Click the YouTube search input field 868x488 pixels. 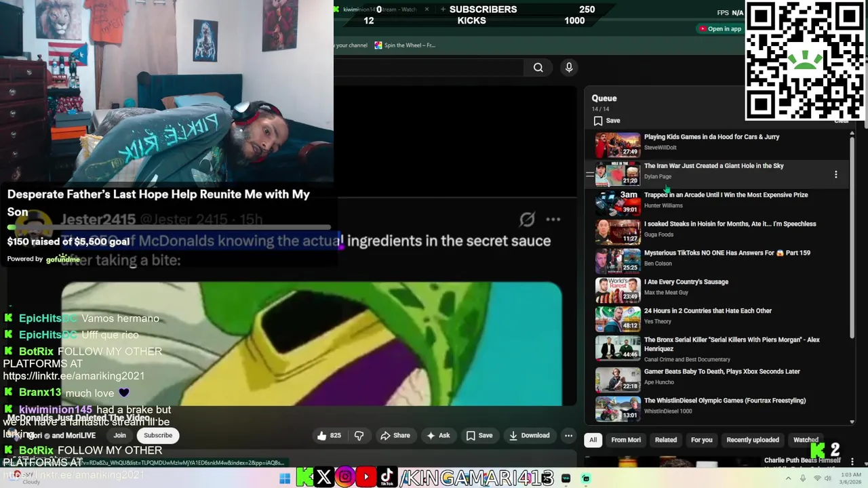[429, 67]
